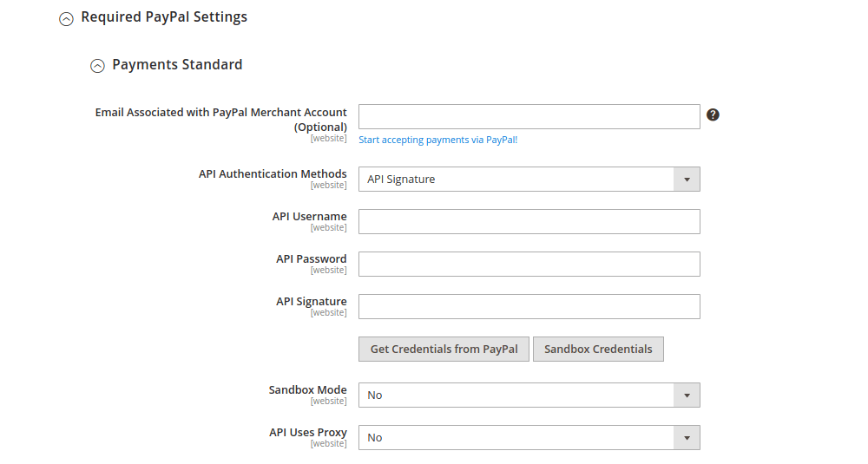868x464 pixels.
Task: Focus the PayPal merchant email input field
Action: click(x=529, y=117)
